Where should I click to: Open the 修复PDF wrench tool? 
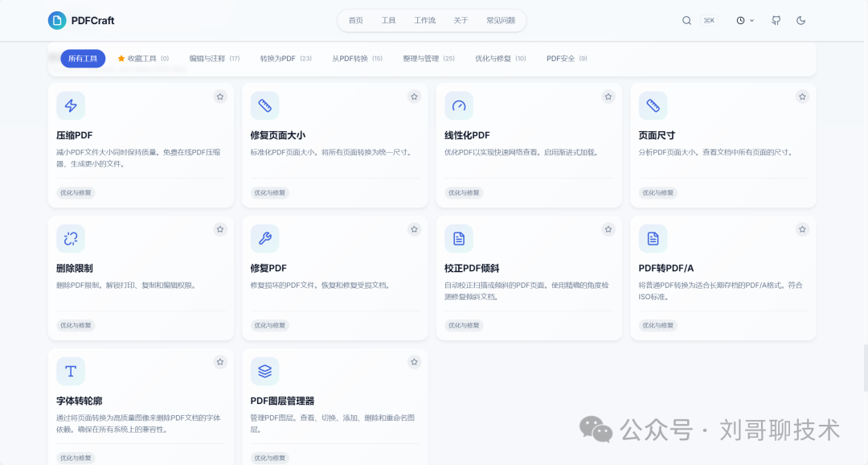[x=264, y=238]
